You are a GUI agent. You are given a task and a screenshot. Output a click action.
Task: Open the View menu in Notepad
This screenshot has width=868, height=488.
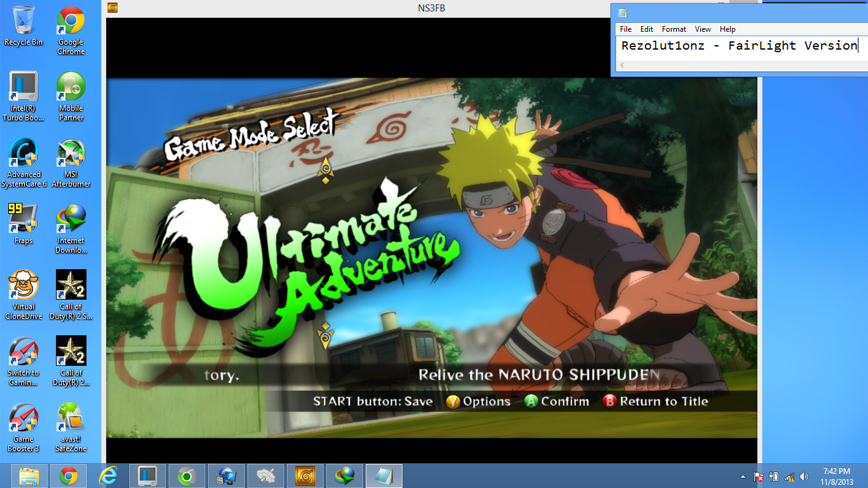[703, 29]
